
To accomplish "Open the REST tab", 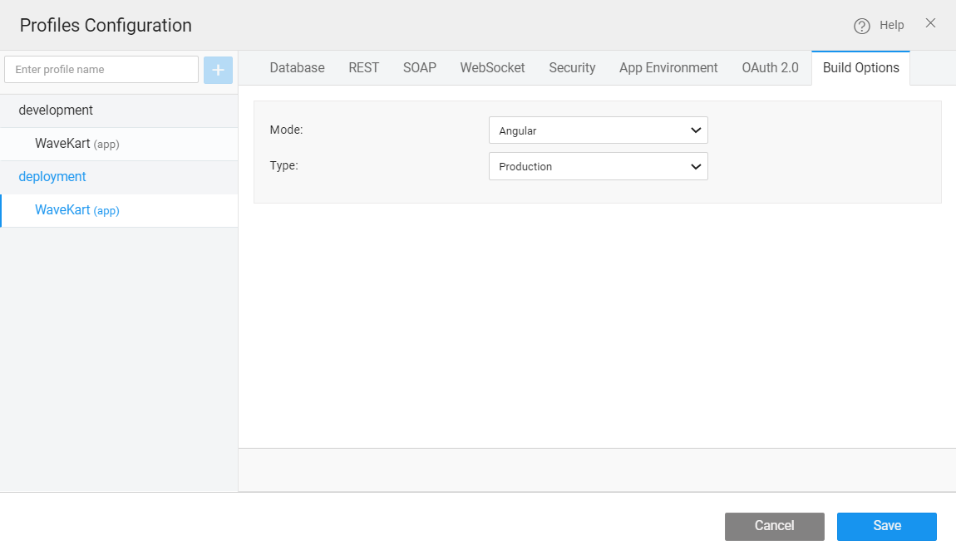I will coord(363,68).
